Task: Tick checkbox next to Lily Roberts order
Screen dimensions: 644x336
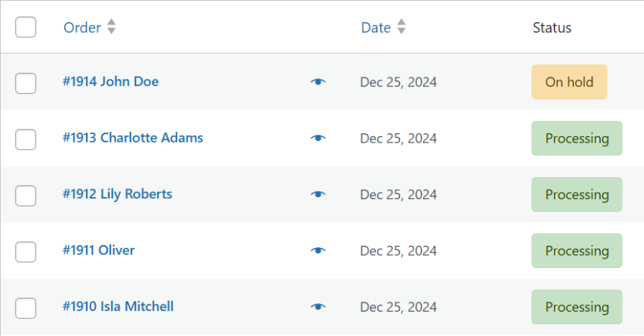Action: click(x=26, y=195)
